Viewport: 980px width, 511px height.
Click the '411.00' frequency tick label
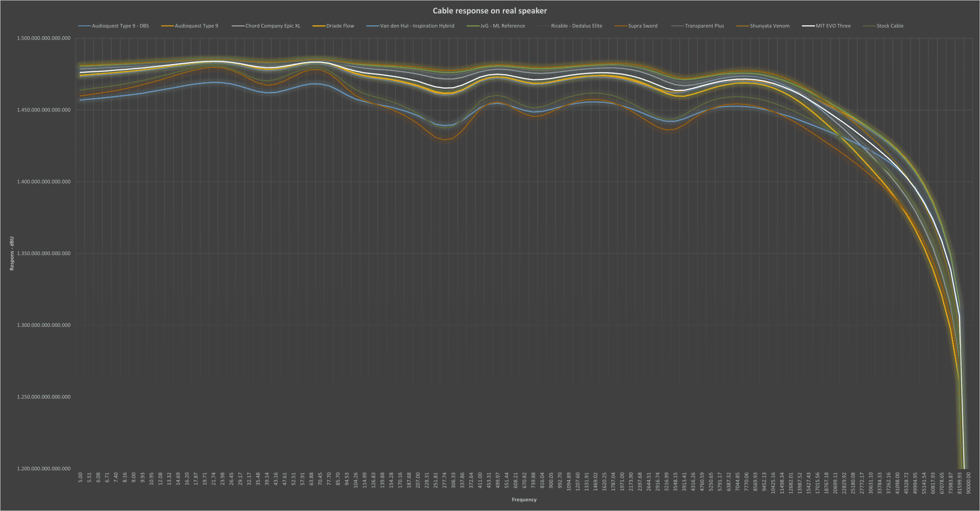480,481
